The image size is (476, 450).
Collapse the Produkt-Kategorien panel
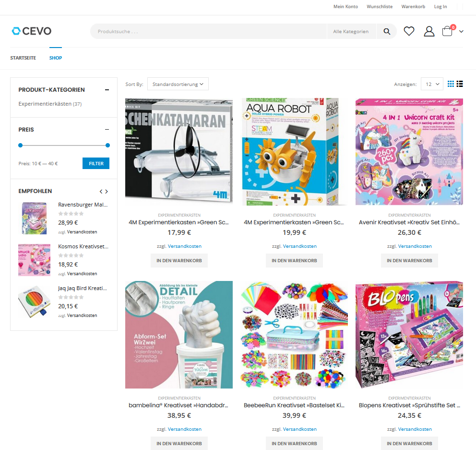tap(107, 90)
